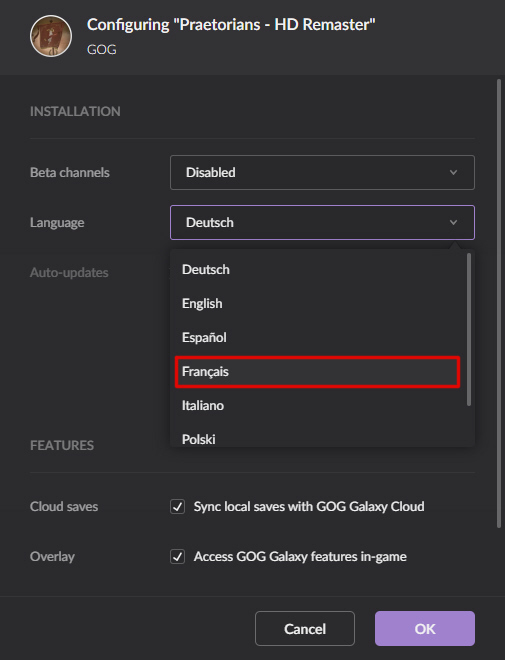Click the Overlay setting label

coord(52,556)
